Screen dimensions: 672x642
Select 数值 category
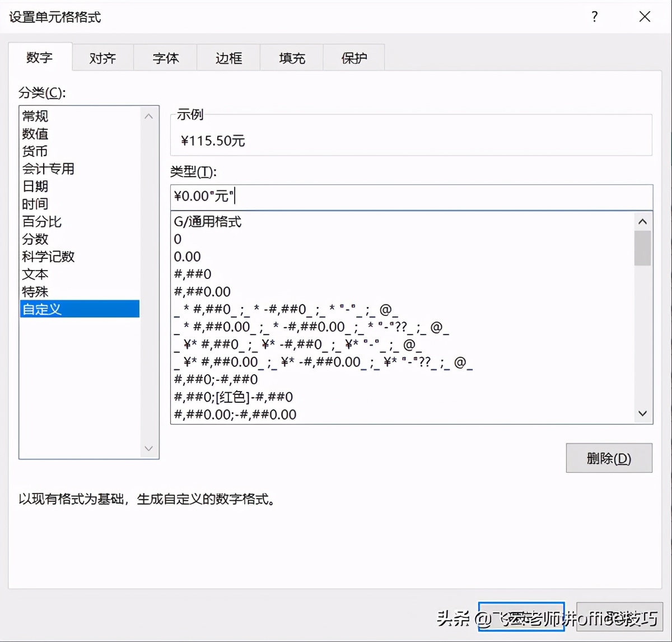(80, 133)
